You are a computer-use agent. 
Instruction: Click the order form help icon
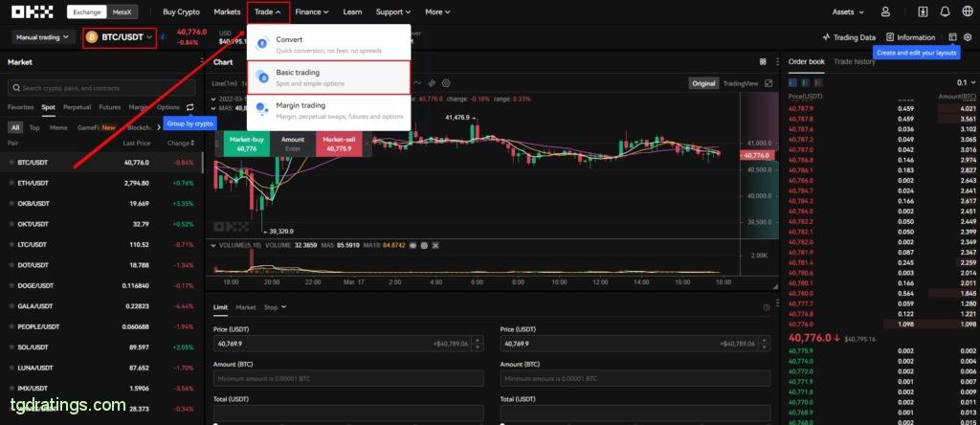click(767, 307)
